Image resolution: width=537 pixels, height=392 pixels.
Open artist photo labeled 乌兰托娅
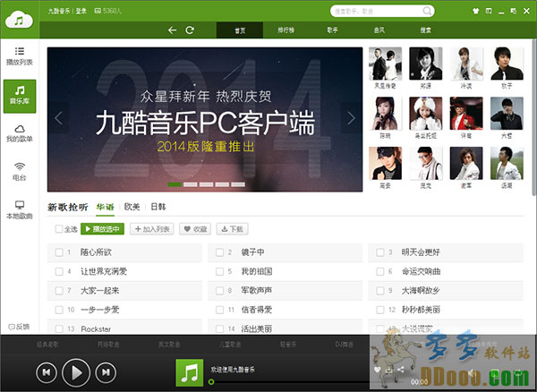point(426,114)
